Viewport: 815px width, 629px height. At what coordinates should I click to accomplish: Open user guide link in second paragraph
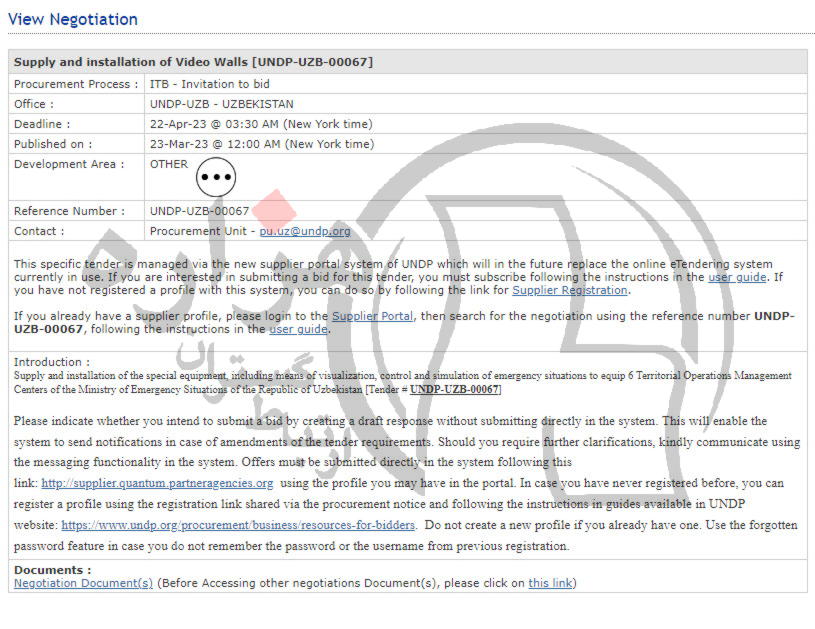coord(298,329)
